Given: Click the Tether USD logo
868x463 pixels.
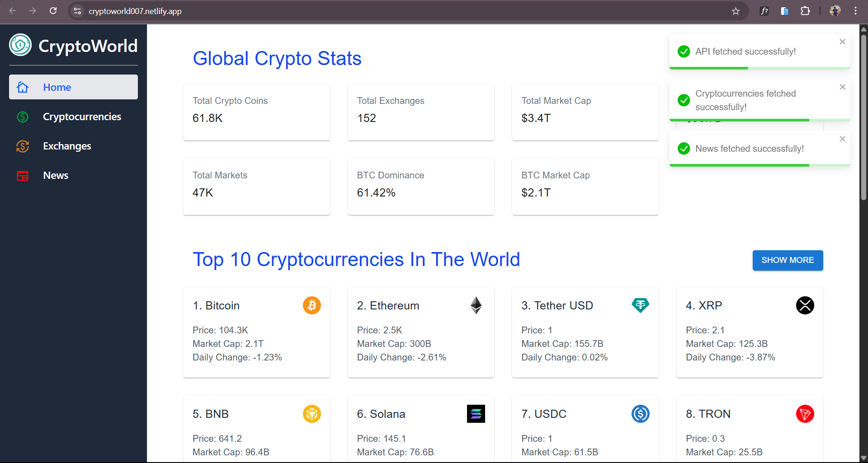Looking at the screenshot, I should click(x=641, y=305).
